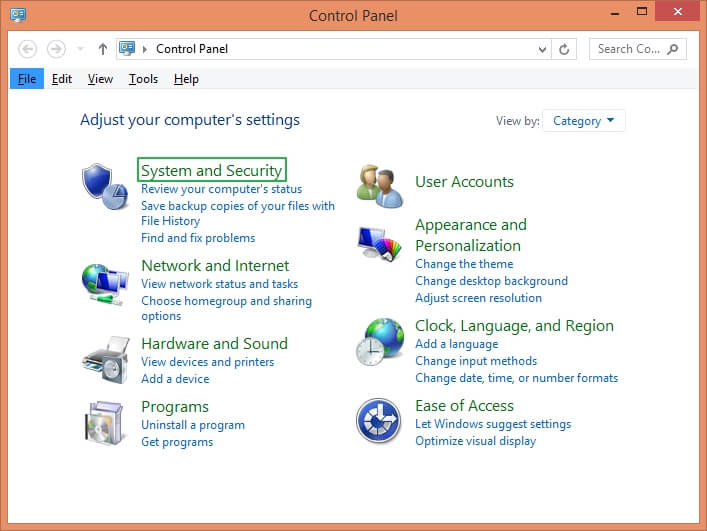Click Change input methods
Viewport: 707px width, 531px height.
(x=476, y=361)
